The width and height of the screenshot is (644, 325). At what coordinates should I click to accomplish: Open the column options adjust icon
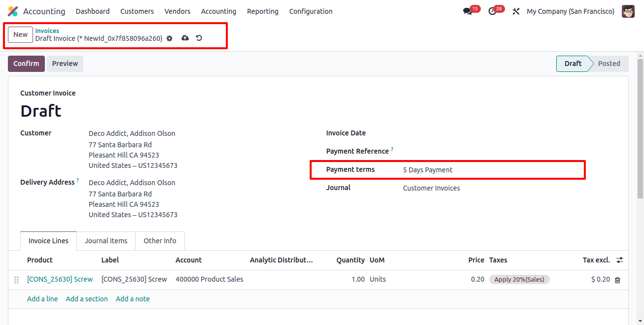pyautogui.click(x=620, y=260)
